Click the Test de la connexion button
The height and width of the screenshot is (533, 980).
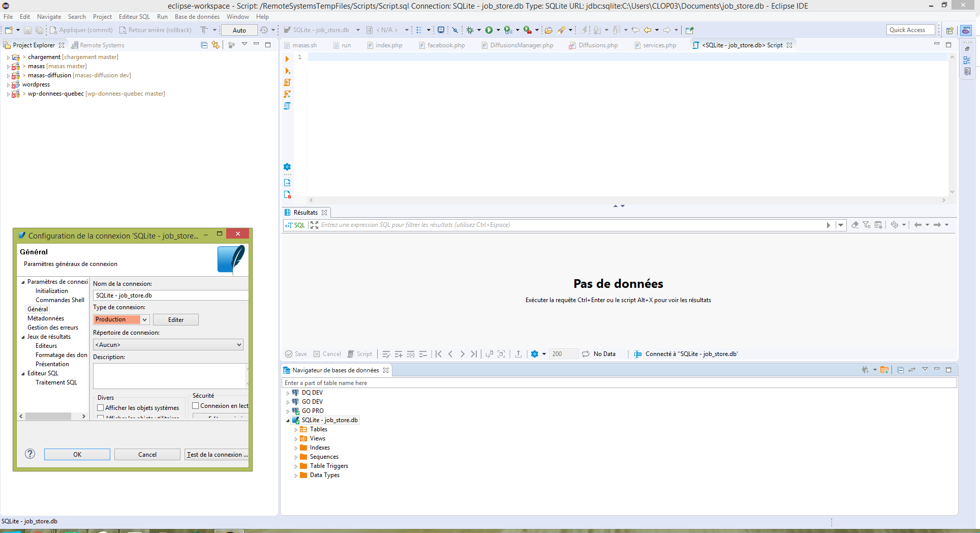(217, 454)
